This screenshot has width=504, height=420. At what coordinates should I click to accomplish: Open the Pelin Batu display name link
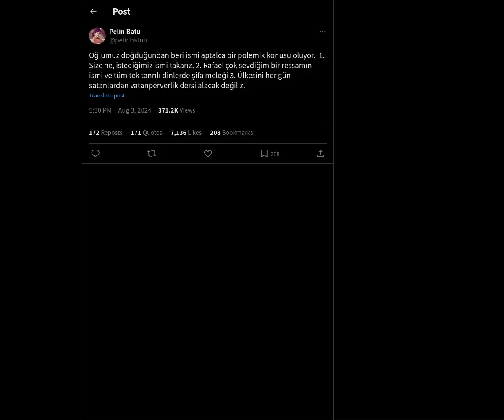point(125,31)
